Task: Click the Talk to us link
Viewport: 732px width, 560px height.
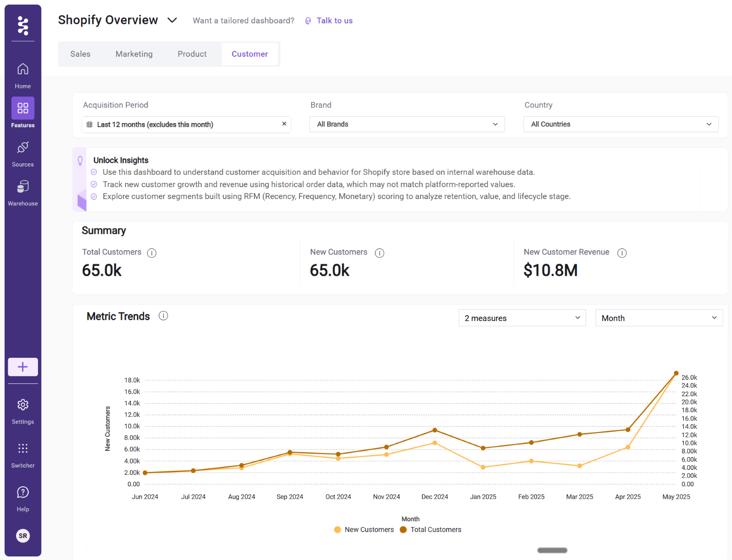Action: click(x=334, y=21)
